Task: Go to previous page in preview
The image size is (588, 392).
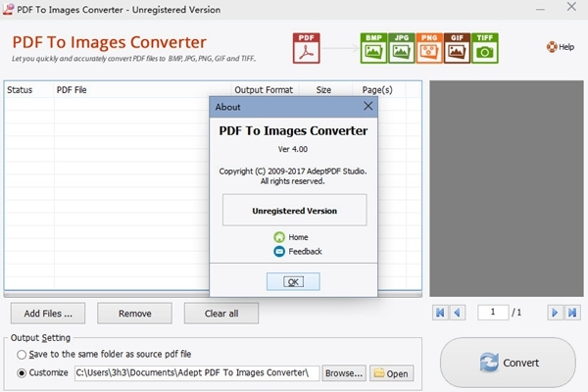Action: point(457,313)
